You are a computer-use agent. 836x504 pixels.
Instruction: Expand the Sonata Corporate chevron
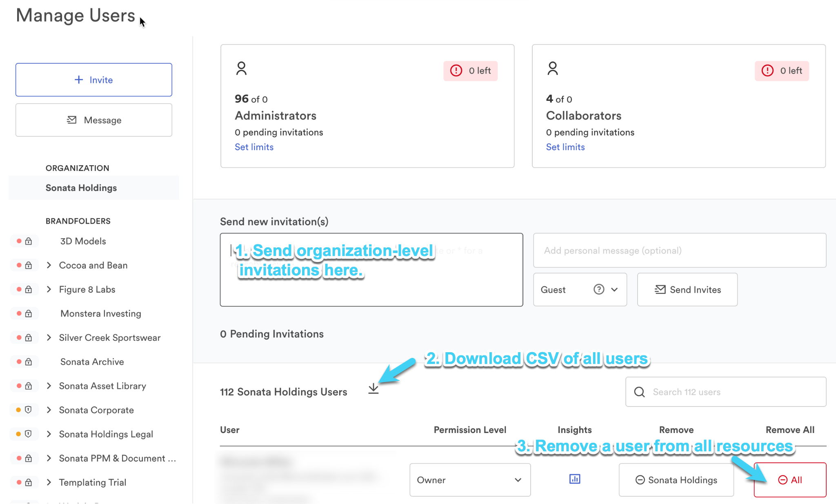(x=49, y=410)
